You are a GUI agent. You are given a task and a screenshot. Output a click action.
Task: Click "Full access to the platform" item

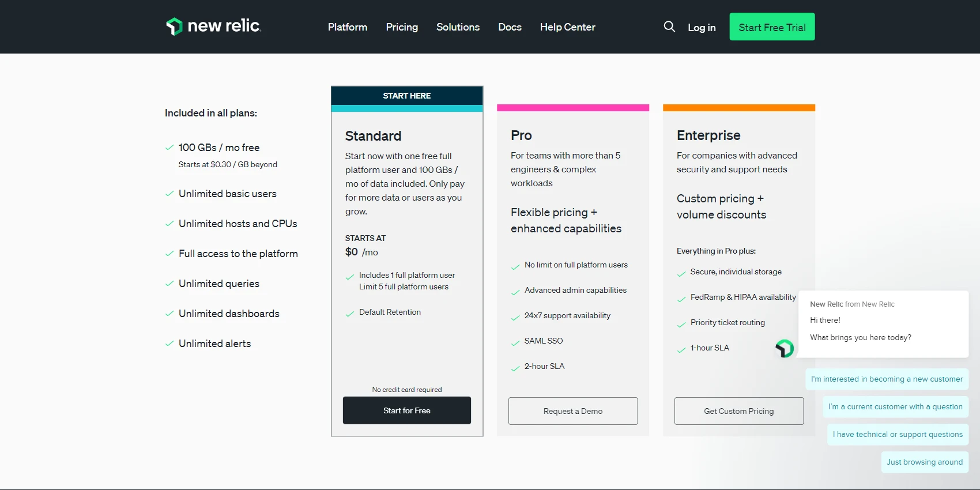(x=238, y=254)
